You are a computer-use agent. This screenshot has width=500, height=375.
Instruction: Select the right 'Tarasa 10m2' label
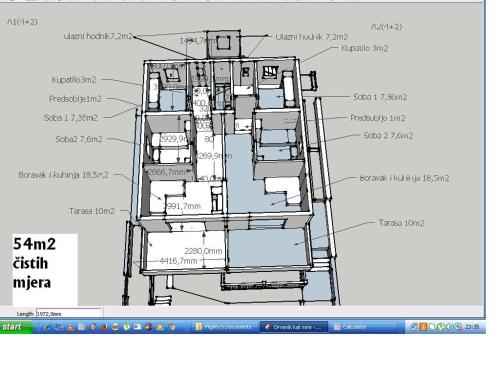(401, 223)
